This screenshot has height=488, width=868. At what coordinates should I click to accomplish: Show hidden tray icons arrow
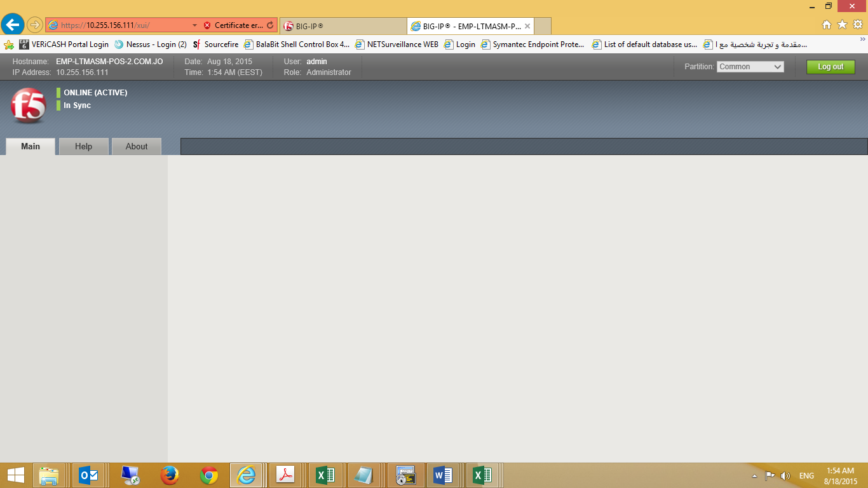[754, 475]
